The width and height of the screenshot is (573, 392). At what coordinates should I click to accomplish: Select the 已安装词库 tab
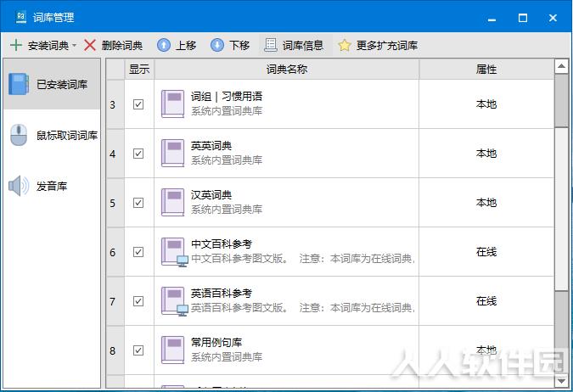(52, 84)
